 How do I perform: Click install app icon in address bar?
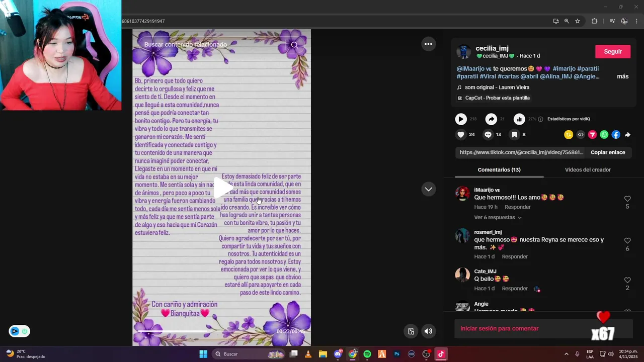tap(555, 21)
